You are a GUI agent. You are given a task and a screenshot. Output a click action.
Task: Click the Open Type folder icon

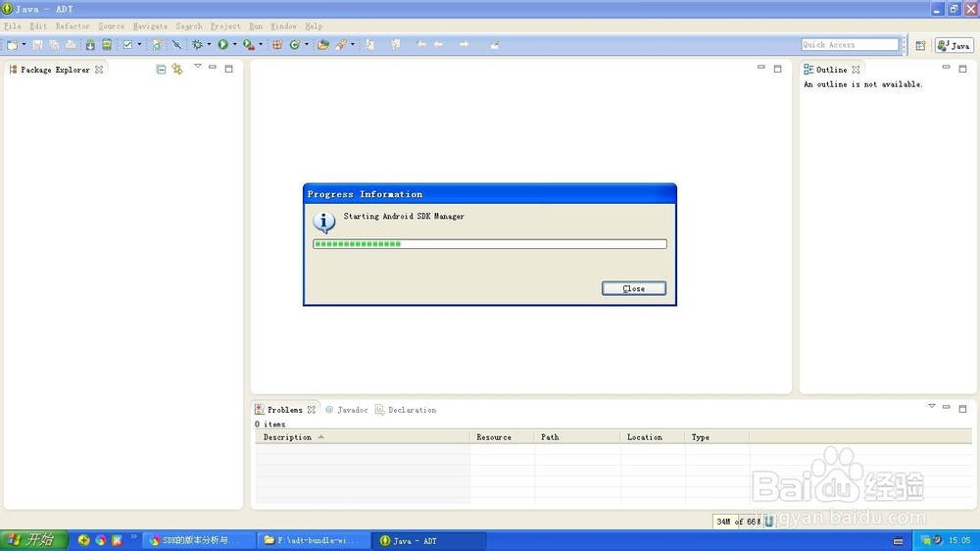323,44
